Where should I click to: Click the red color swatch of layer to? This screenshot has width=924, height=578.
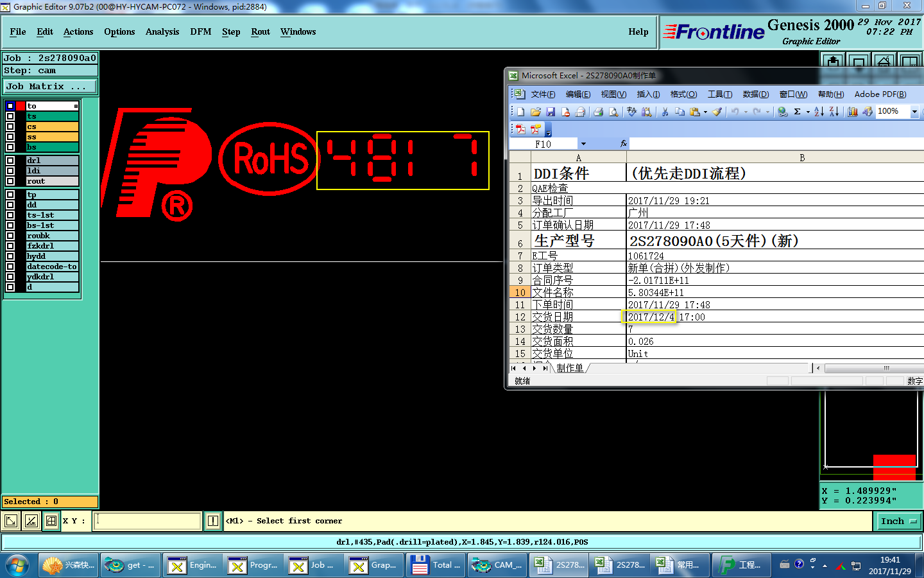coord(21,106)
